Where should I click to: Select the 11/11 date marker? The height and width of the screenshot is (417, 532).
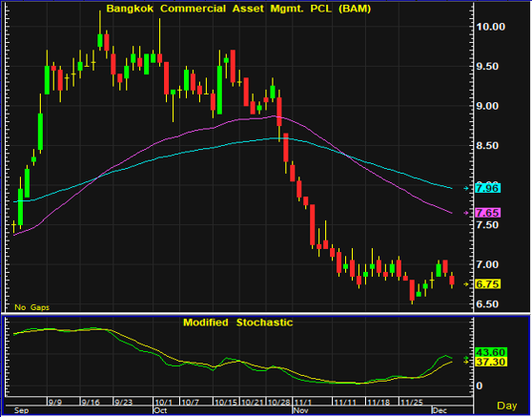click(x=345, y=403)
